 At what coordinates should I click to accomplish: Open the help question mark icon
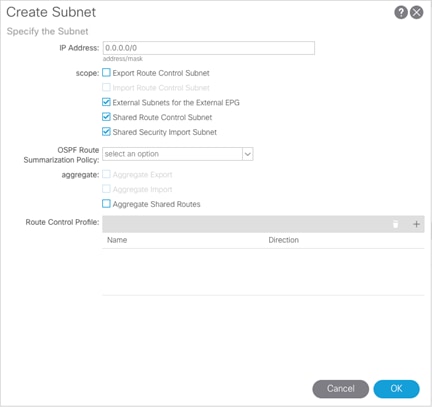(x=401, y=13)
